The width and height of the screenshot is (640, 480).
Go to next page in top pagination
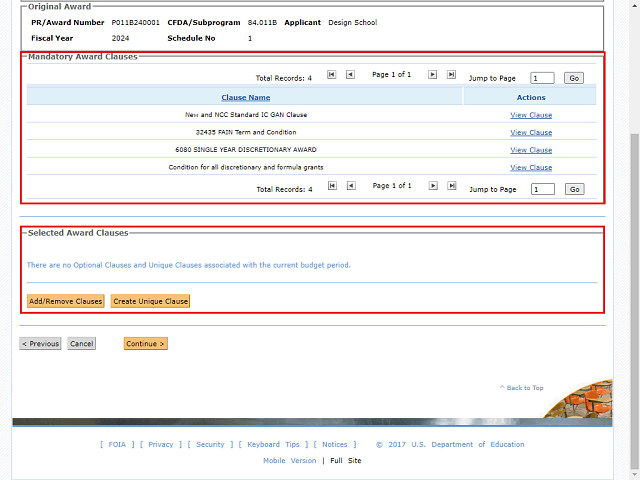click(433, 75)
